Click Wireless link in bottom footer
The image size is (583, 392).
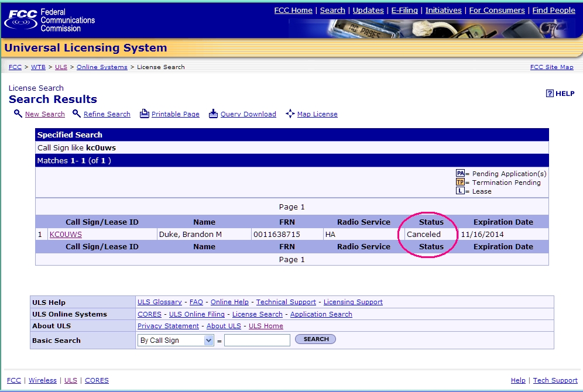(43, 380)
